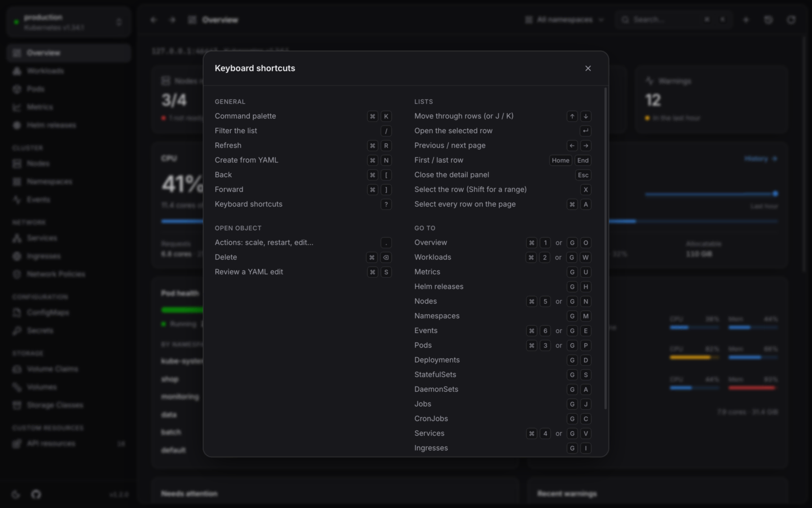Open Workloads in the background sidebar

pos(69,71)
